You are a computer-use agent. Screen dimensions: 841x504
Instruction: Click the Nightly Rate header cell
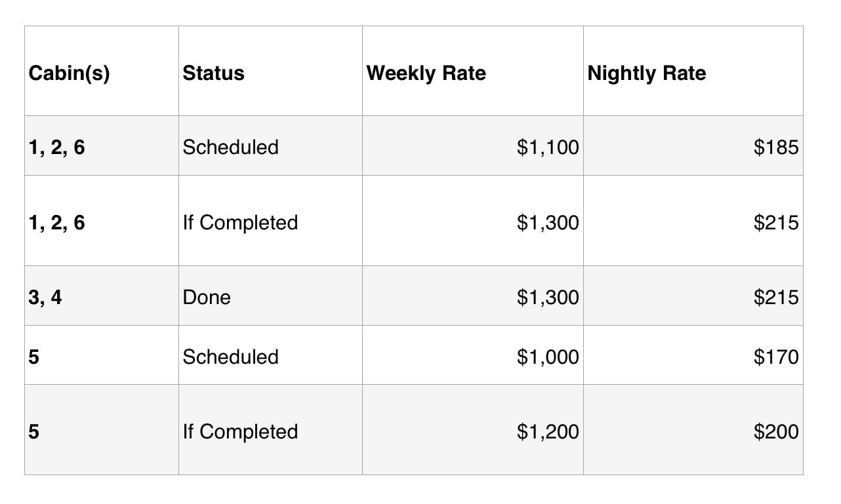(693, 71)
